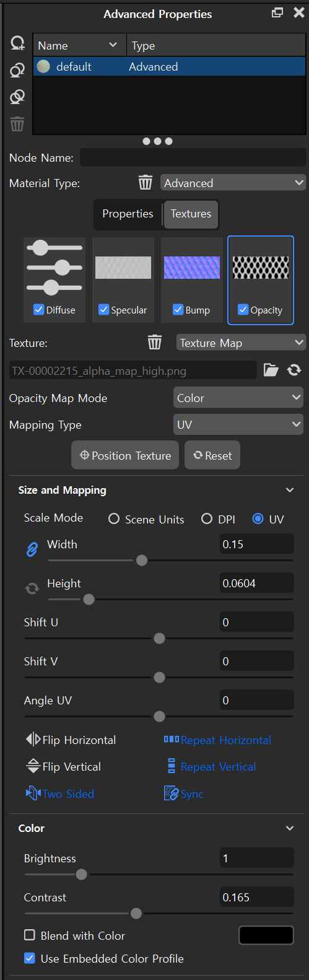Click the black blend color swatch
Screen dimensions: 309x980
[266, 935]
